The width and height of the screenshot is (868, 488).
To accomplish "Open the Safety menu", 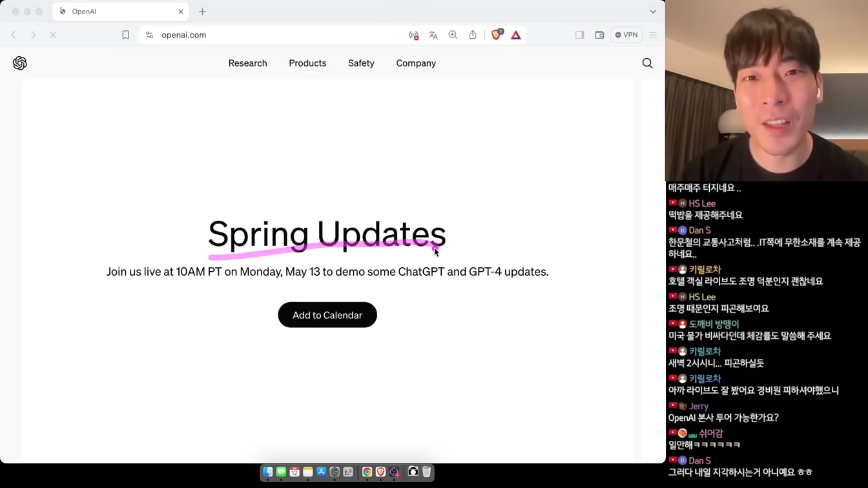I will (x=361, y=63).
